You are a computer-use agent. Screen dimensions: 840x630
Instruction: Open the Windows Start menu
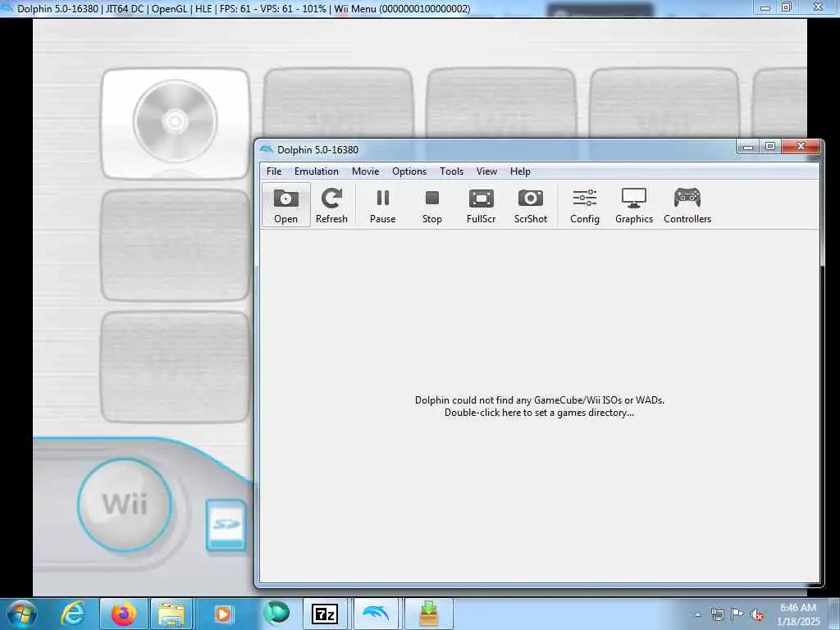pos(21,614)
